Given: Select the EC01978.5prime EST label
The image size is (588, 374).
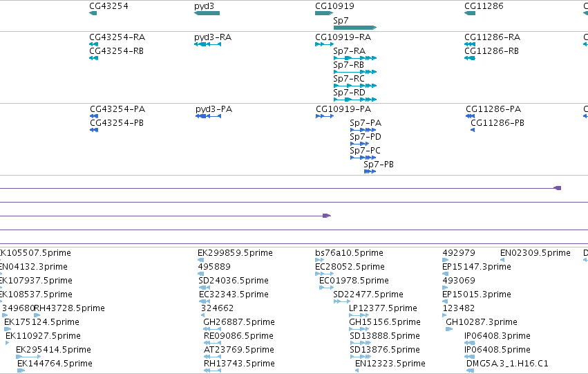Looking at the screenshot, I should tap(354, 281).
